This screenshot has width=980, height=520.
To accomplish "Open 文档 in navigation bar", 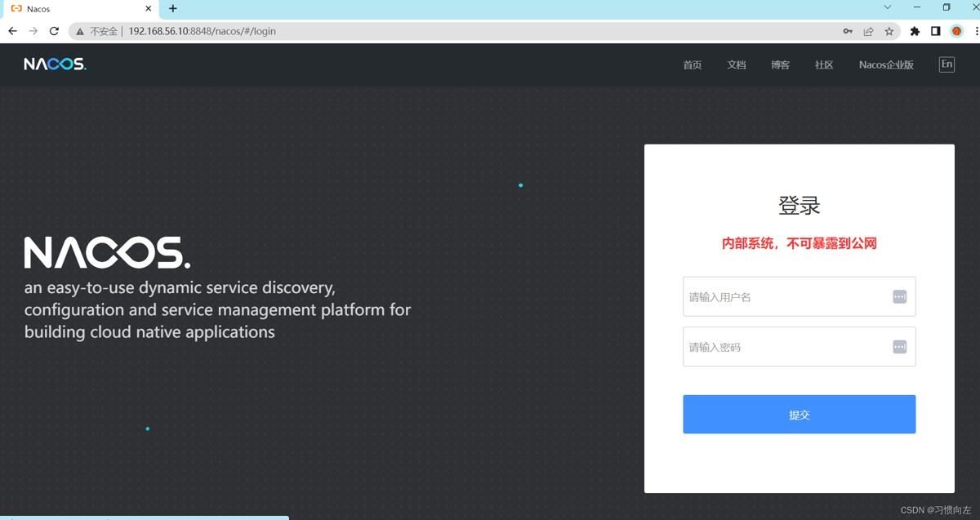I will point(737,64).
